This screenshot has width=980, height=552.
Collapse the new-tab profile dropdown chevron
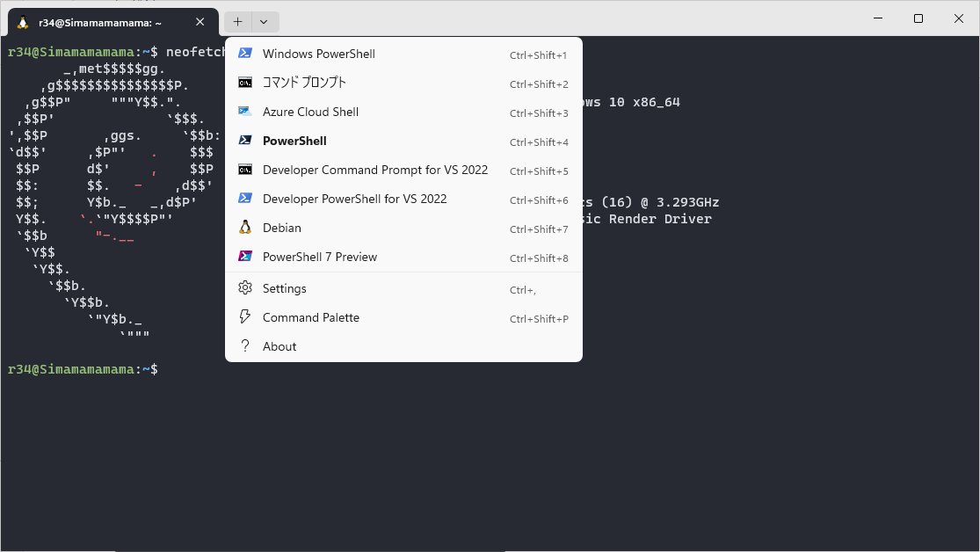[264, 22]
